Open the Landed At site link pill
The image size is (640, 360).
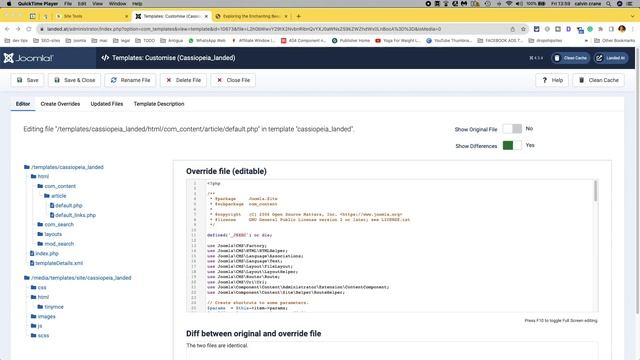611,58
